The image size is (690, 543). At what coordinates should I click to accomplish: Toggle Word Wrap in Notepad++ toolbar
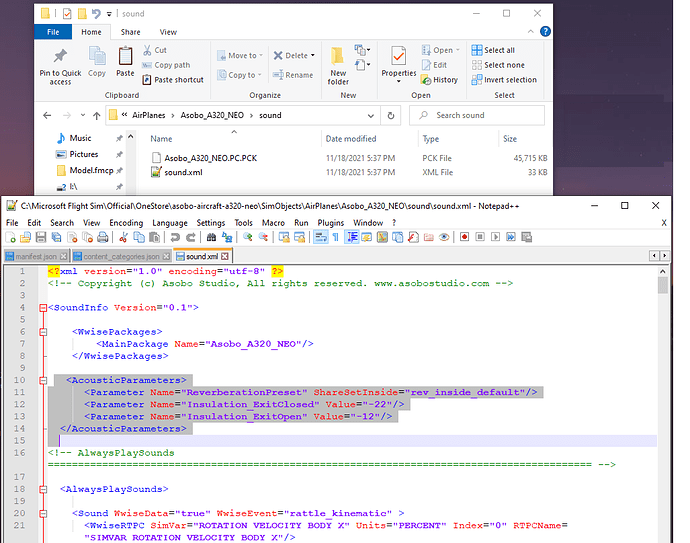pos(320,238)
